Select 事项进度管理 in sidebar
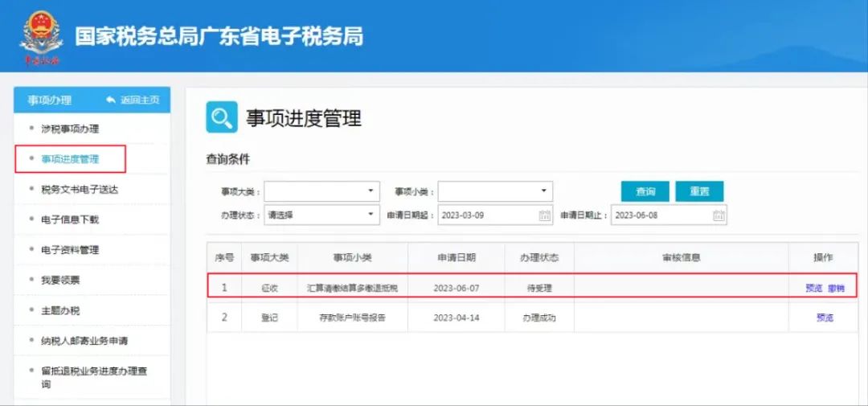The image size is (868, 406). pos(70,159)
